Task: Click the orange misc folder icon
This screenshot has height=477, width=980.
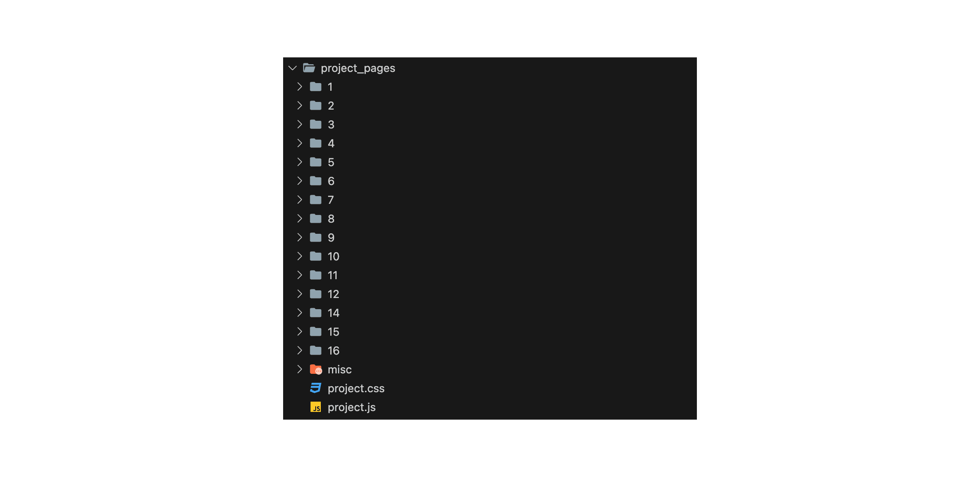Action: click(x=315, y=369)
